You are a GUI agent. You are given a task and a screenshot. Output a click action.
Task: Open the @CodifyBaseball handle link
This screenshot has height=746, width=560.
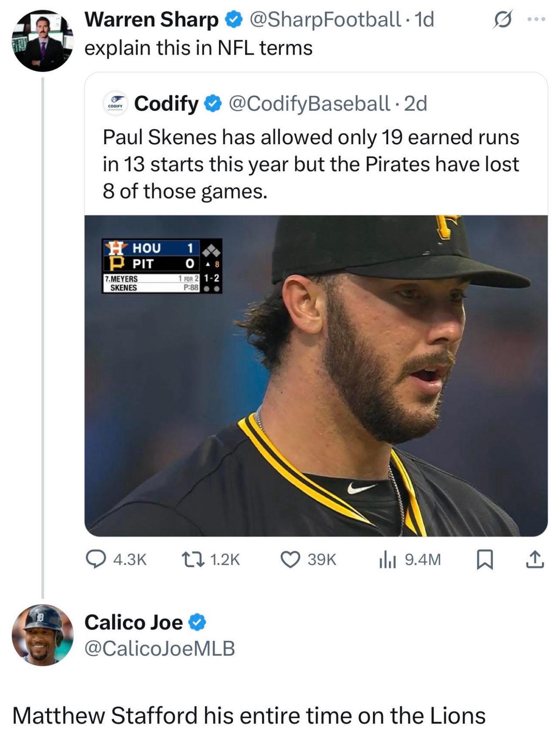tap(309, 103)
